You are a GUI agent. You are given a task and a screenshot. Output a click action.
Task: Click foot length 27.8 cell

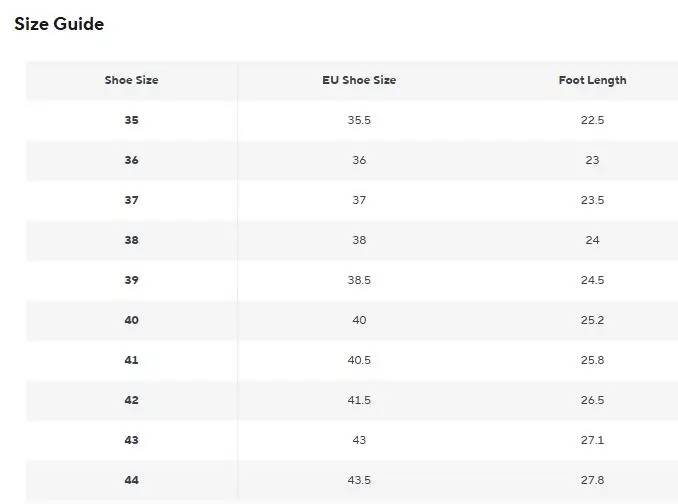tap(592, 480)
